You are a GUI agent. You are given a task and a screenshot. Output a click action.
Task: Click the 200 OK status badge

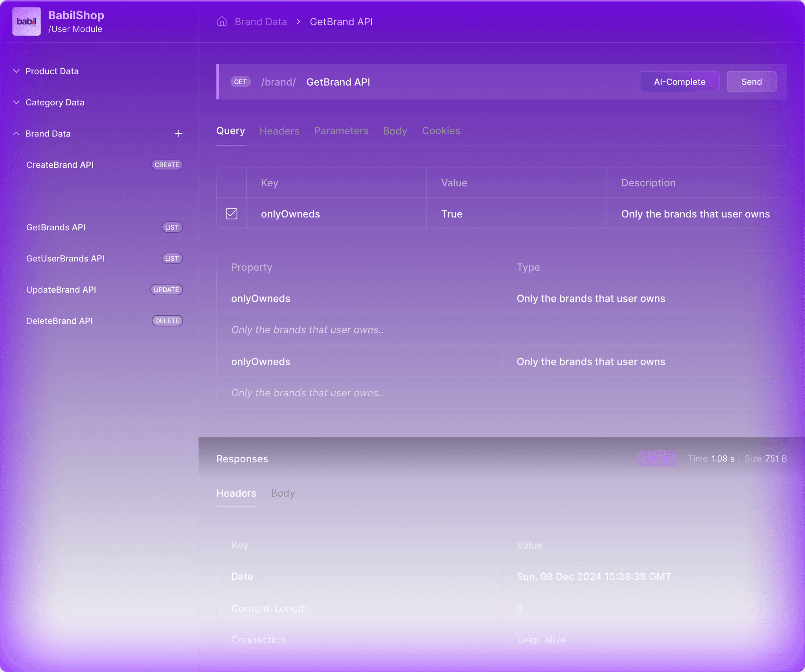pos(657,458)
